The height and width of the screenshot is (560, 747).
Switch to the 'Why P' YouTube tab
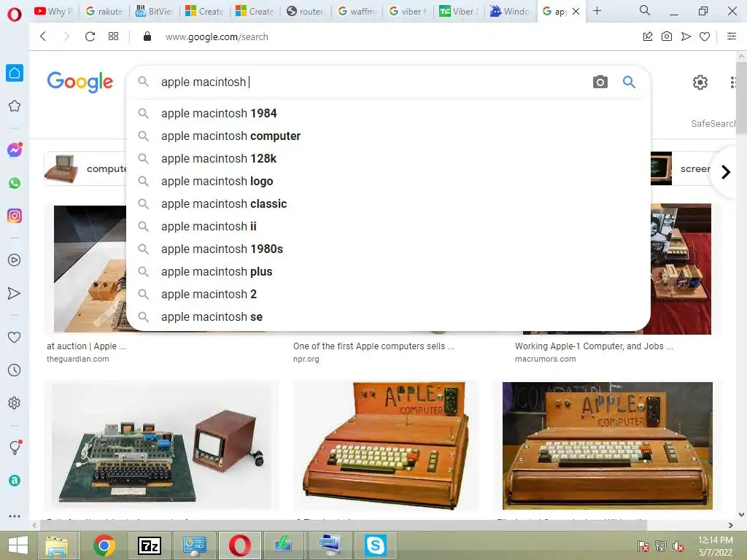click(53, 11)
